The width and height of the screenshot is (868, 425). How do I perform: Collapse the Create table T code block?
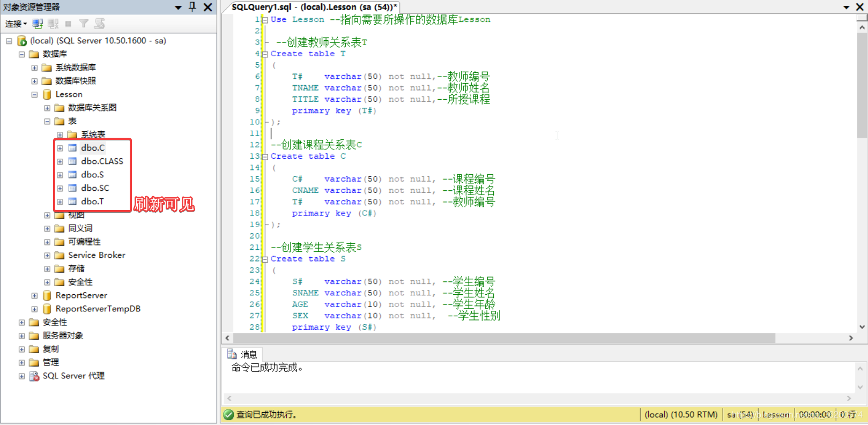coord(265,54)
